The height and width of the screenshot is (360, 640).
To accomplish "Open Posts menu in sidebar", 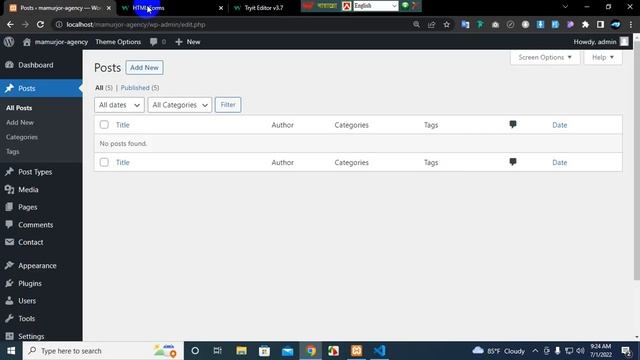I will coord(41,88).
